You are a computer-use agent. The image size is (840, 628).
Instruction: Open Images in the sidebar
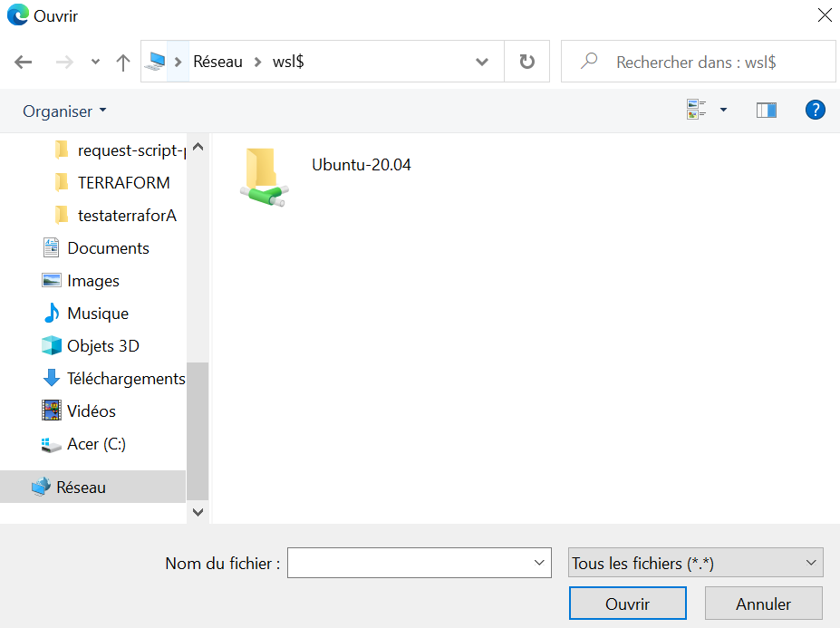82,281
